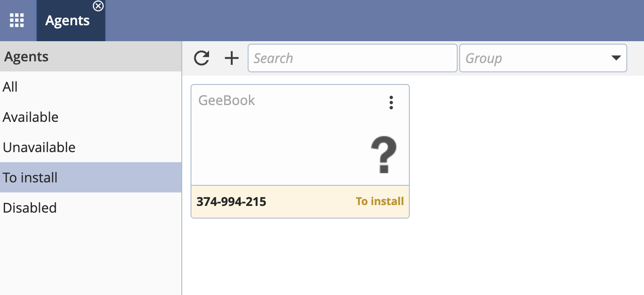This screenshot has width=644, height=295.
Task: Click the question mark placeholder on GeeBook card
Action: pos(383,155)
